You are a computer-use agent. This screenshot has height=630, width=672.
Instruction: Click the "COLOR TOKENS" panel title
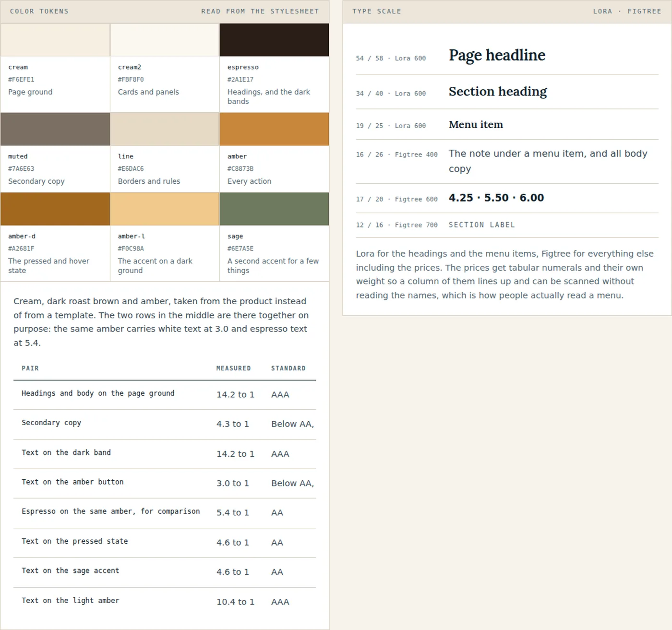click(39, 12)
